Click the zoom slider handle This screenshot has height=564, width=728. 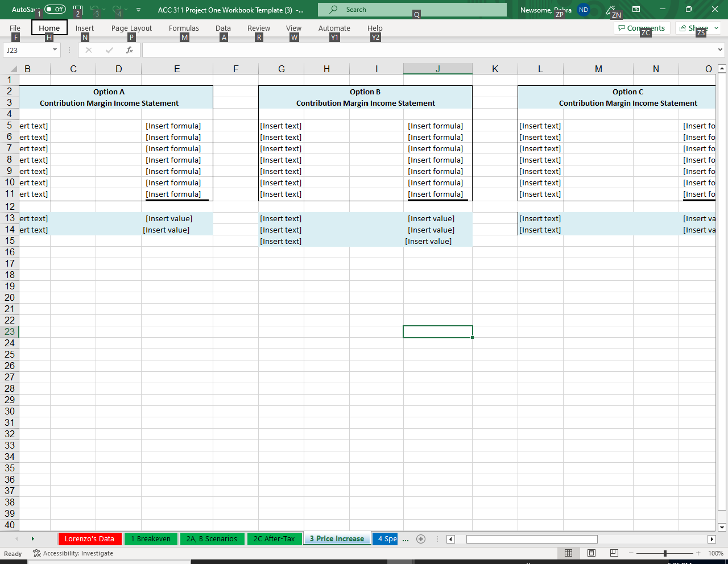665,553
